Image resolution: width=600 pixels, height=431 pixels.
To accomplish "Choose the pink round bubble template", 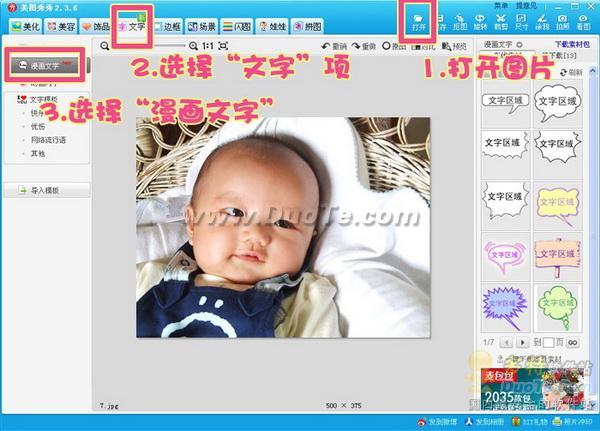I will (x=505, y=257).
